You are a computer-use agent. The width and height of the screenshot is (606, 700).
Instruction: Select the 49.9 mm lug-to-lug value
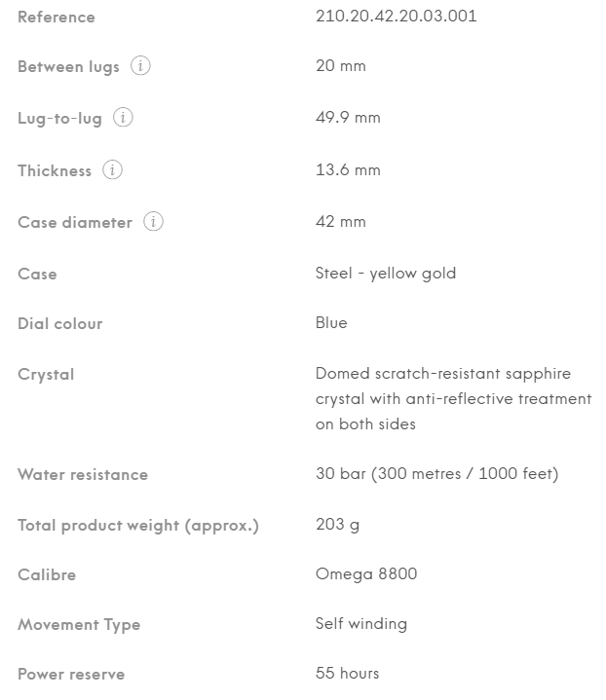coord(348,118)
